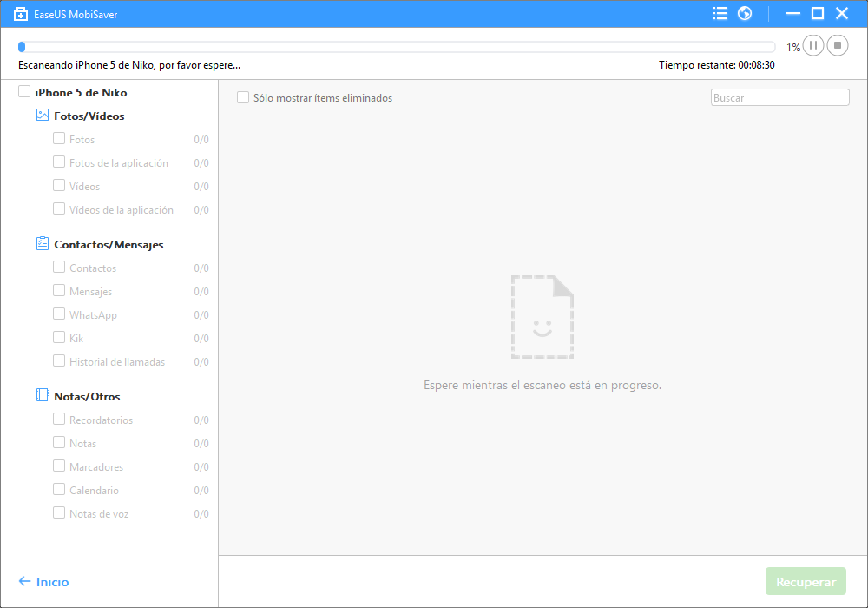This screenshot has width=868, height=608.
Task: Select the Notas/Otros tree group
Action: coord(87,397)
